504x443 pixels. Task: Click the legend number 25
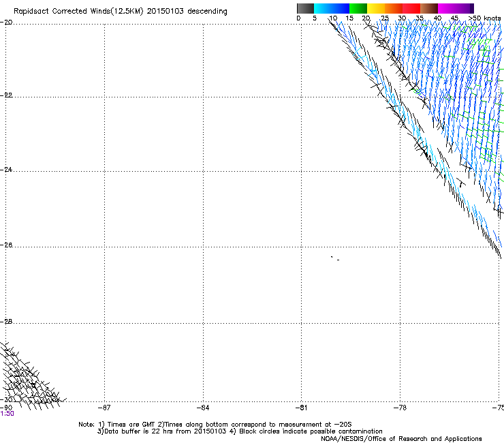(x=384, y=18)
